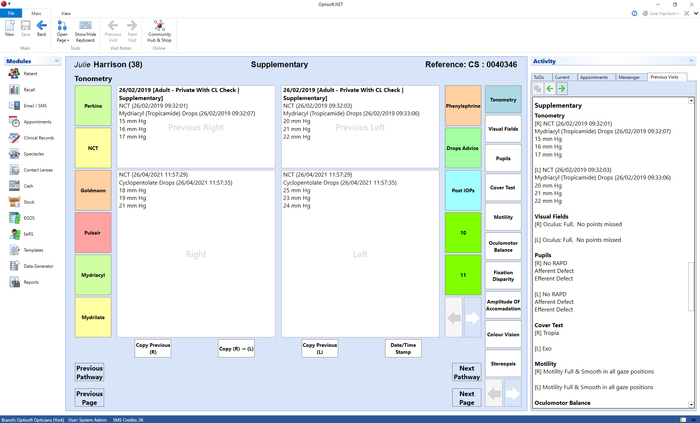The image size is (700, 423).
Task: Select the Phenylephrine button
Action: [x=463, y=106]
